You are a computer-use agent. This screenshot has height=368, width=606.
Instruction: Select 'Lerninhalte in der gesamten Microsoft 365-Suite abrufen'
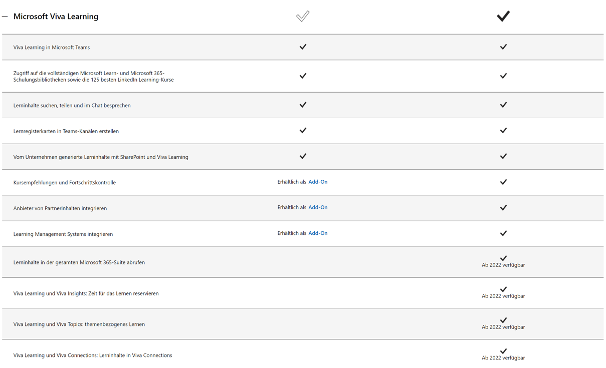tap(79, 262)
